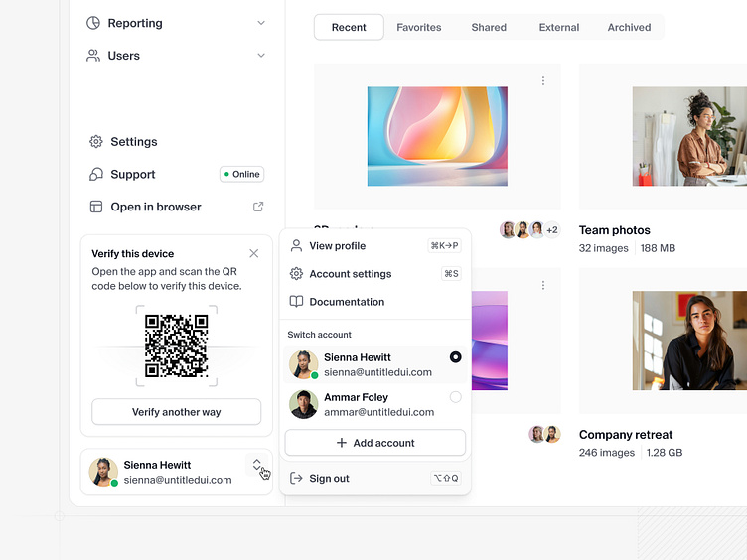Click the Company retreat folder title
This screenshot has height=560, width=747.
click(626, 435)
